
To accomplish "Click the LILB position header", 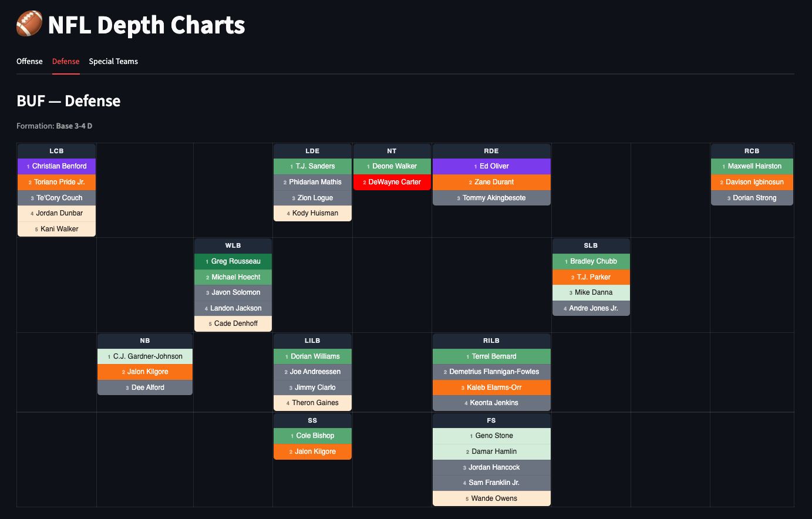I will (x=312, y=341).
